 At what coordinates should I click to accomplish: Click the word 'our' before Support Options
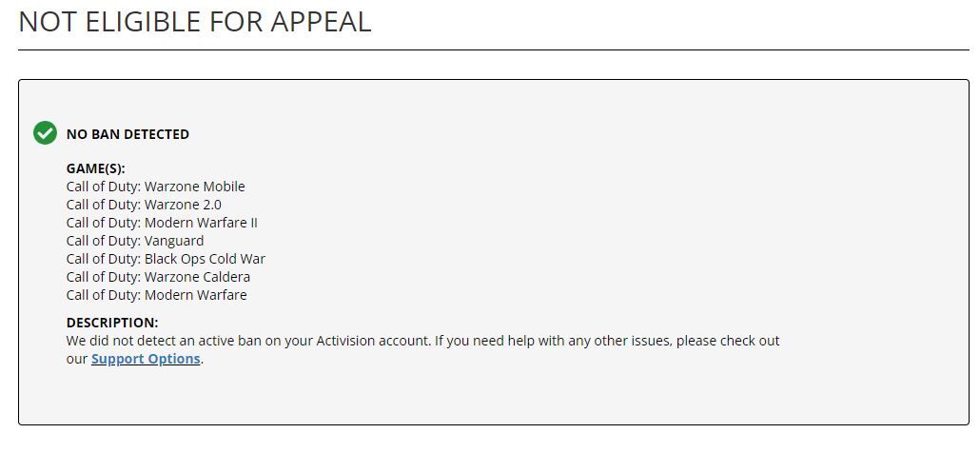pyautogui.click(x=77, y=360)
